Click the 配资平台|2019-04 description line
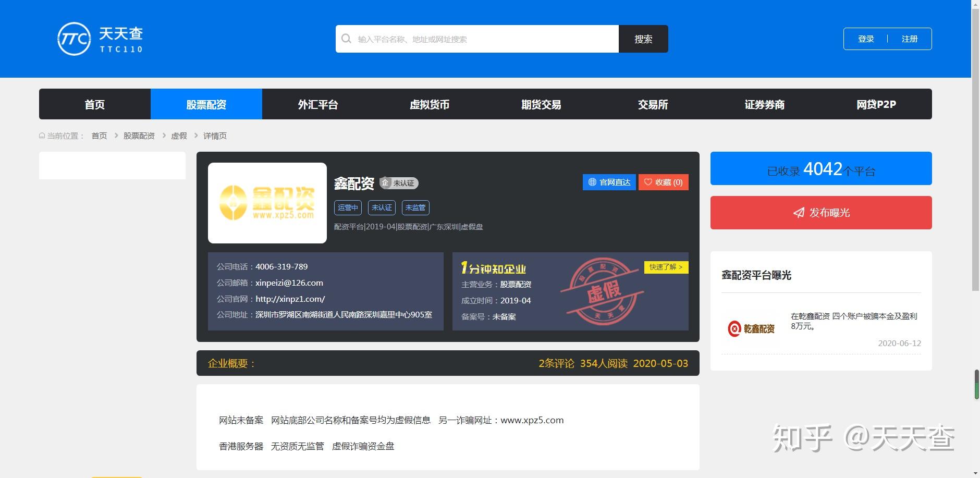The height and width of the screenshot is (478, 980). [x=409, y=227]
